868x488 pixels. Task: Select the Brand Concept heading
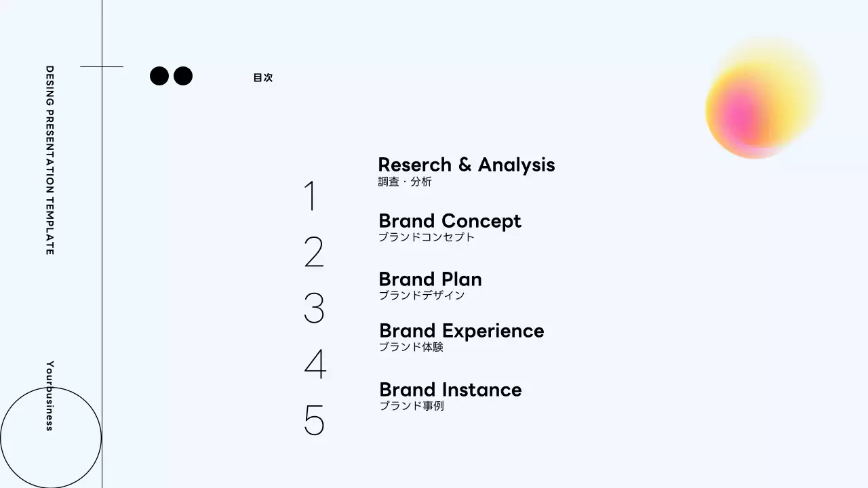[x=450, y=221]
